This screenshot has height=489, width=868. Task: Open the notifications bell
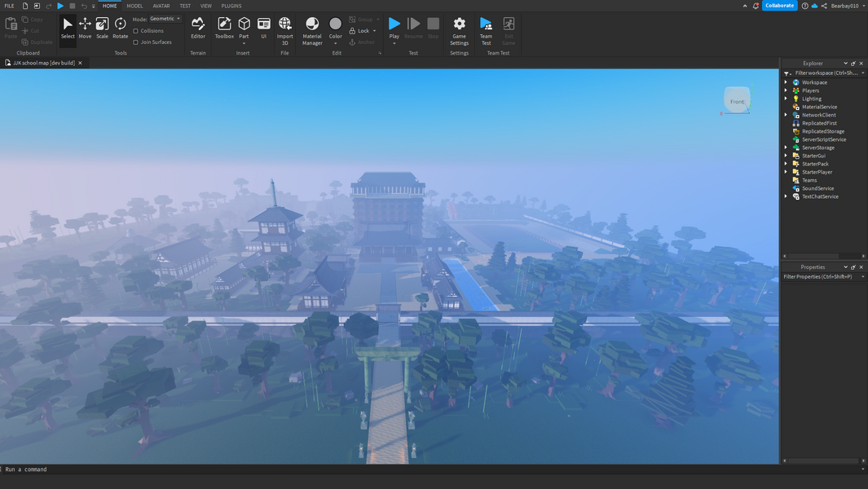(x=756, y=6)
